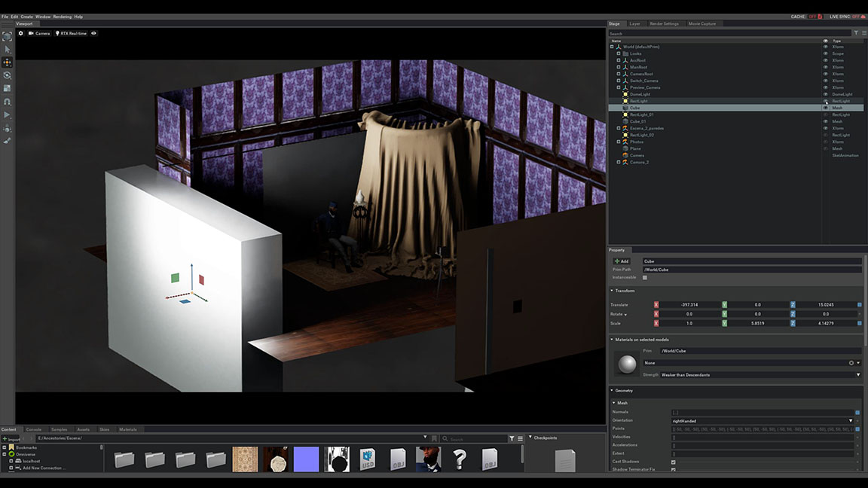
Task: Click the Camera prim icon in stage tree
Action: click(625, 155)
